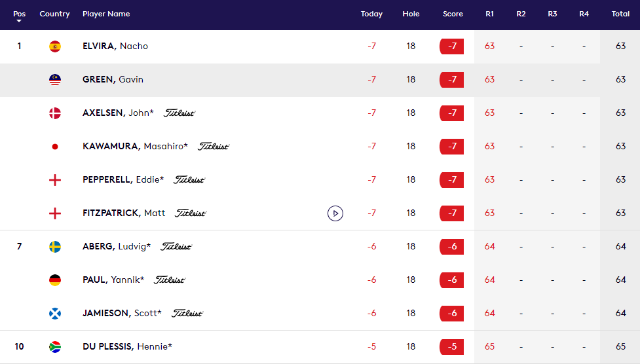The height and width of the screenshot is (364, 640).
Task: Click the Sweden flag beside Aberg
Action: click(55, 247)
